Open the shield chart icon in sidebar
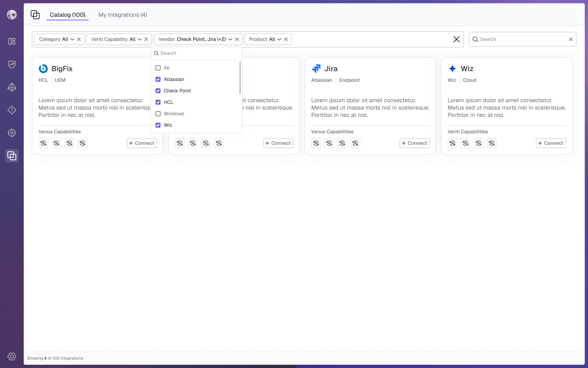 tap(12, 64)
